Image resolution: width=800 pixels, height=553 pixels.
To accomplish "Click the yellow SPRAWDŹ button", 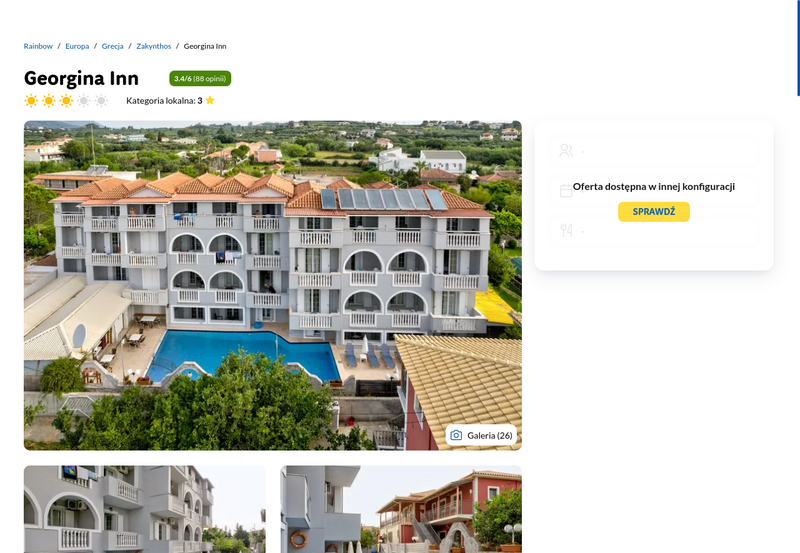I will click(x=654, y=212).
